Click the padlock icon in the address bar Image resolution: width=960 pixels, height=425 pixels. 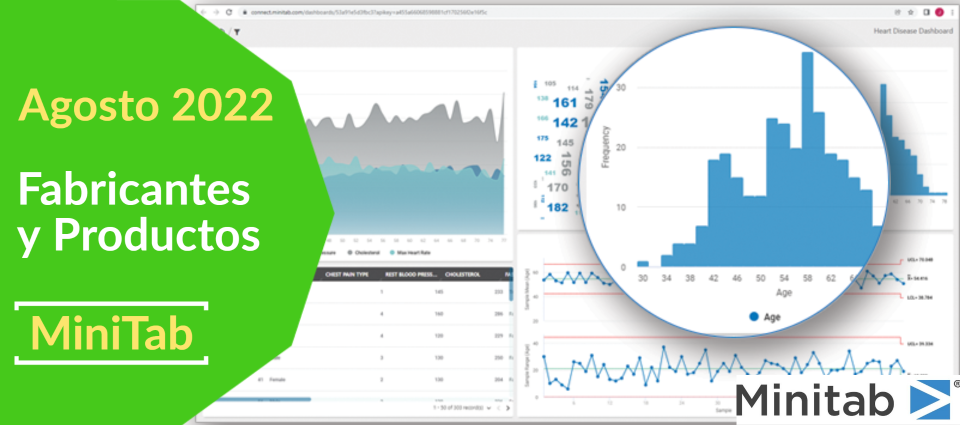[x=244, y=12]
